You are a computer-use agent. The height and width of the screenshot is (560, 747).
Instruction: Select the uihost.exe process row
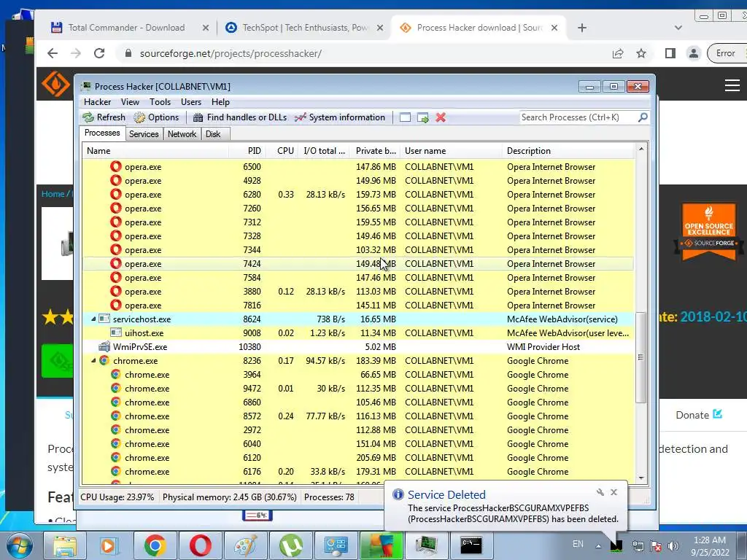(358, 332)
